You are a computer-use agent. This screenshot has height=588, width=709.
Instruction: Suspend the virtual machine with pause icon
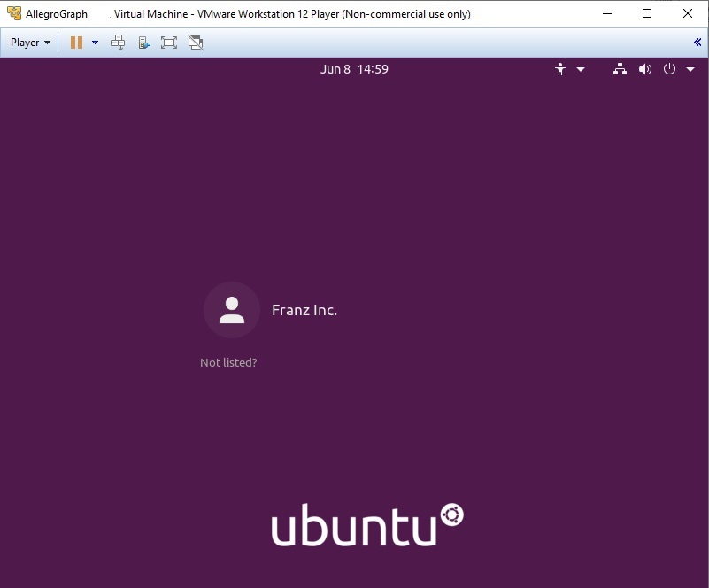coord(76,42)
